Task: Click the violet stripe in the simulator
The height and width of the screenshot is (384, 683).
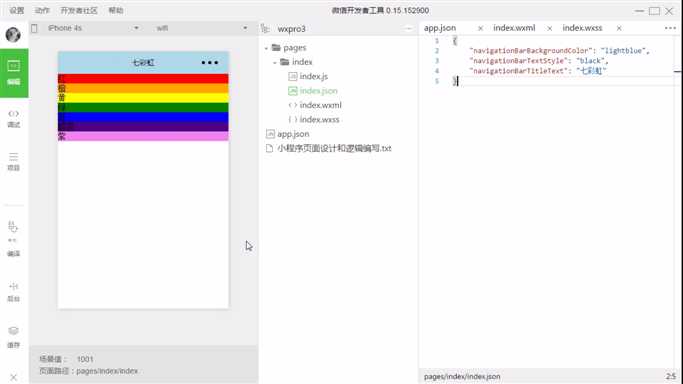Action: (x=143, y=136)
